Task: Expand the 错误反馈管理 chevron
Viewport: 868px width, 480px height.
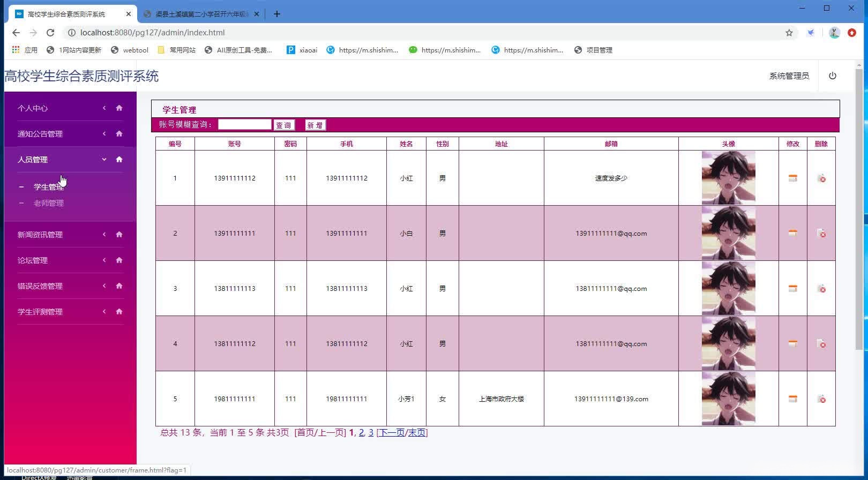Action: click(x=104, y=286)
